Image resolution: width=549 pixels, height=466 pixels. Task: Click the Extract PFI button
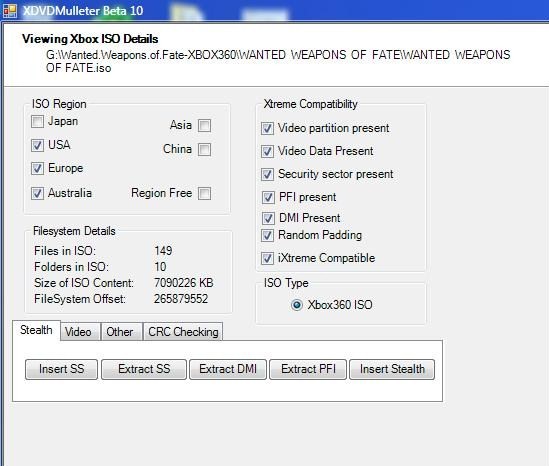point(308,369)
